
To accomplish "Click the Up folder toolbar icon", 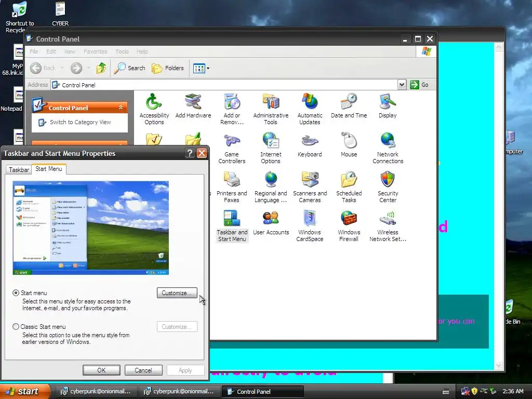I will (101, 68).
